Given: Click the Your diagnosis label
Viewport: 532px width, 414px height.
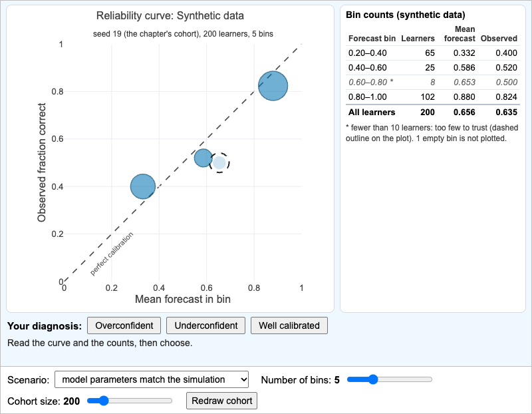Looking at the screenshot, I should coord(45,326).
